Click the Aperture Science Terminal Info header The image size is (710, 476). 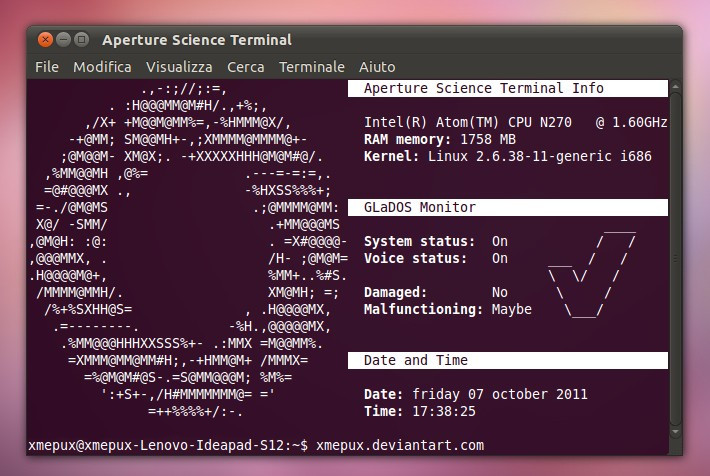(508, 88)
